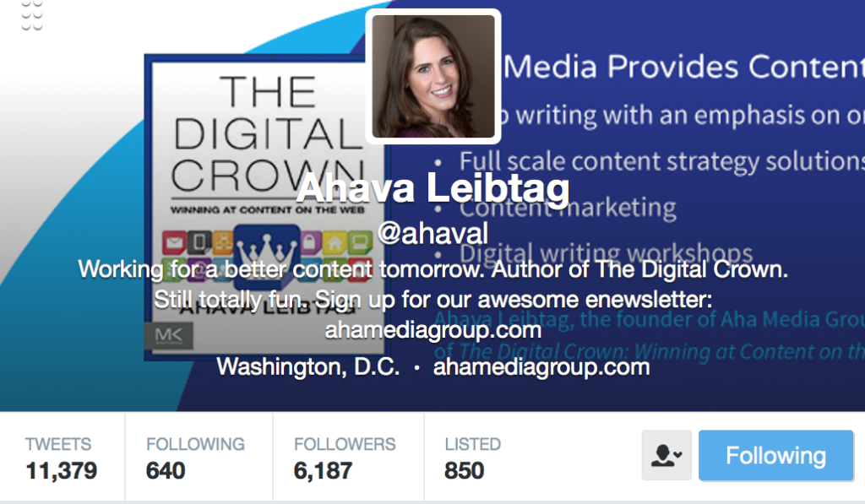Screen dimensions: 865x504
Task: Open ahamediagroup.com link in the bio text
Action: click(433, 330)
